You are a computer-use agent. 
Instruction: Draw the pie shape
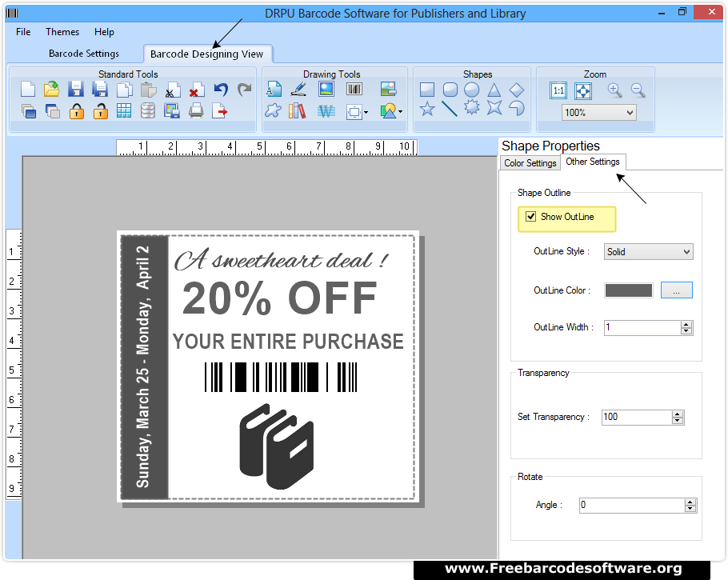[516, 108]
